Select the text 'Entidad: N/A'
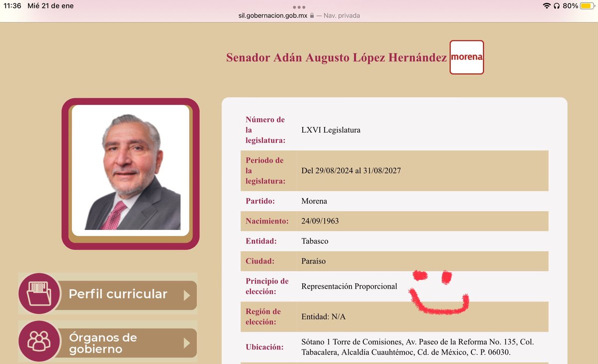The image size is (598, 364). (323, 317)
